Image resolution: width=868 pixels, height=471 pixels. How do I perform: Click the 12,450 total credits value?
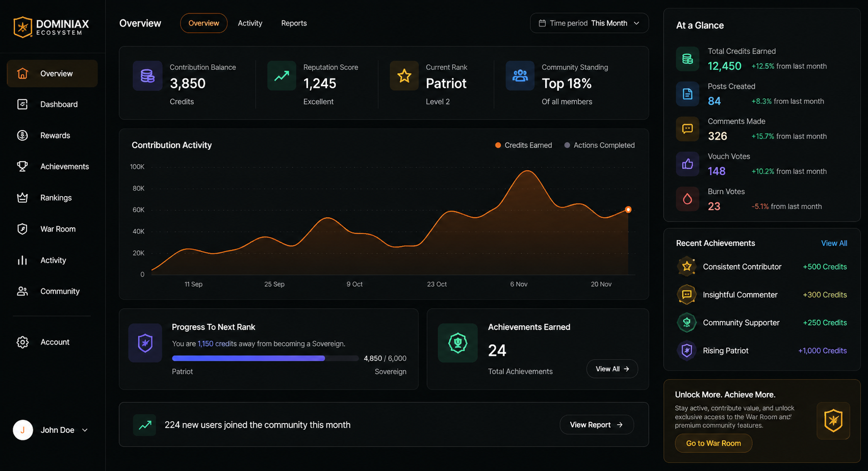(725, 66)
